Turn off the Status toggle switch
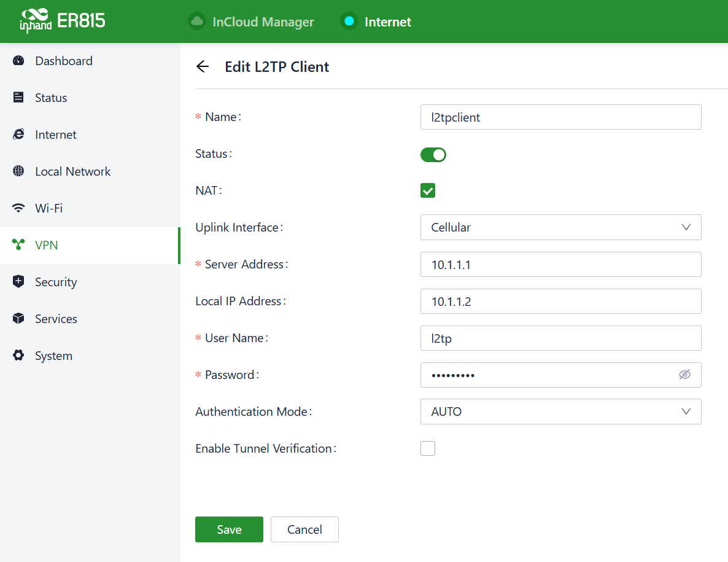The width and height of the screenshot is (728, 562). click(433, 155)
